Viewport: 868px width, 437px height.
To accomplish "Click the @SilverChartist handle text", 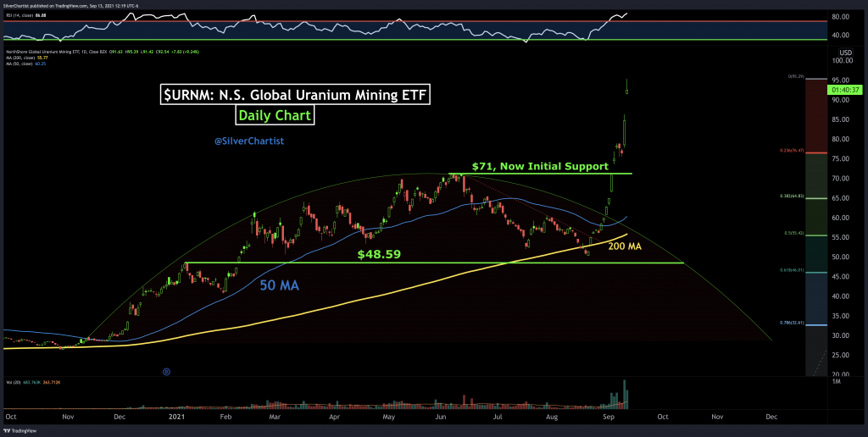I will tap(249, 141).
